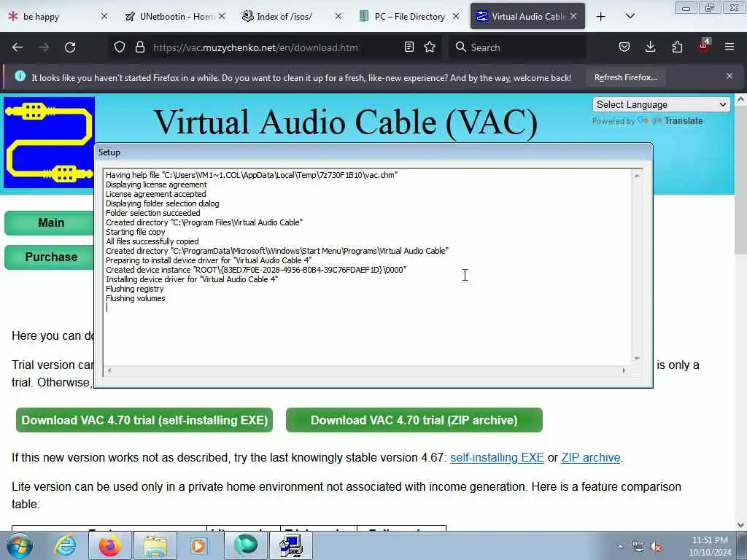747x560 pixels.
Task: Close the 'be happy' tab
Action: tap(104, 16)
